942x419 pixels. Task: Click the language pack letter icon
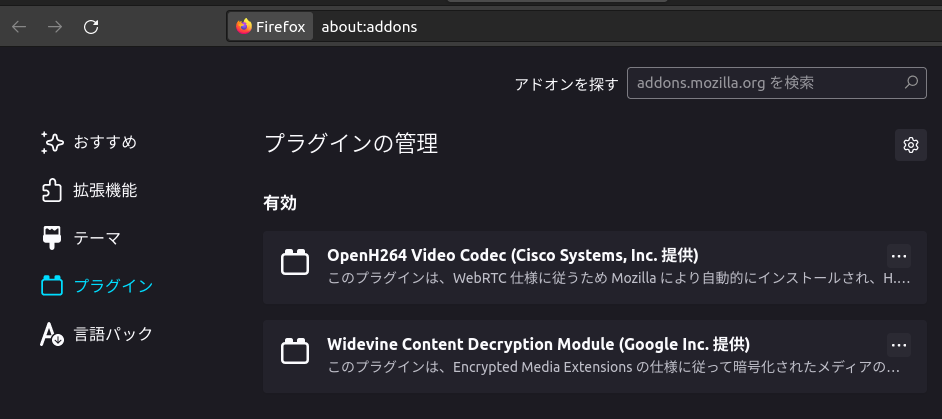pos(52,334)
